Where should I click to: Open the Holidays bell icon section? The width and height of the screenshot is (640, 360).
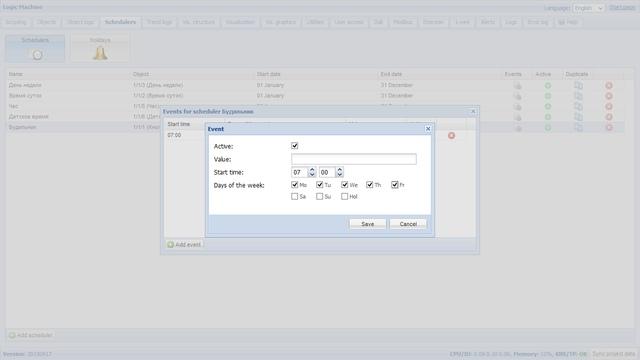[100, 48]
